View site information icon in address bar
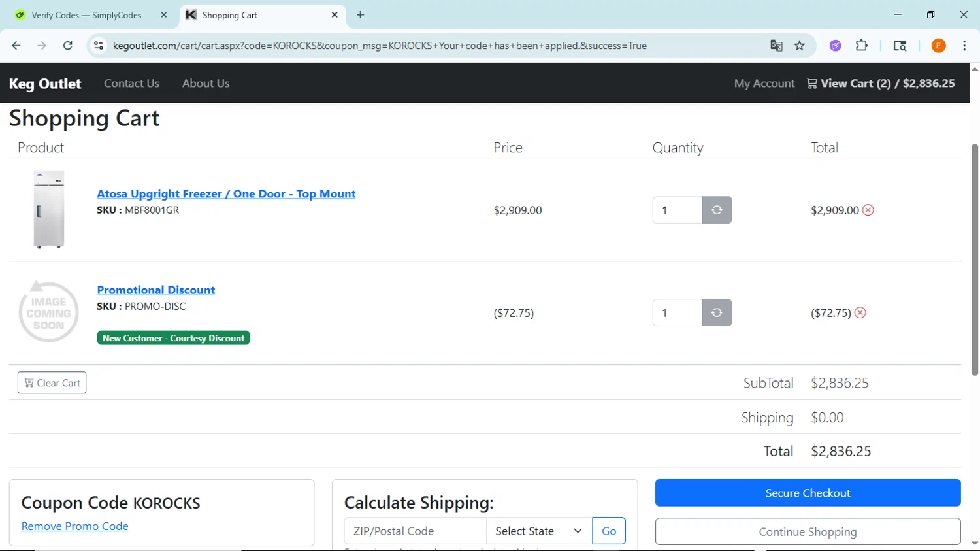The image size is (980, 551). (99, 46)
